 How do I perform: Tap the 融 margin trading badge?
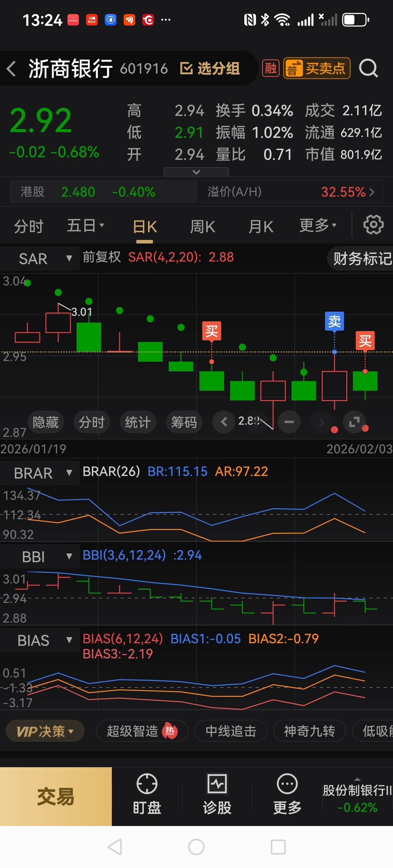click(x=271, y=68)
